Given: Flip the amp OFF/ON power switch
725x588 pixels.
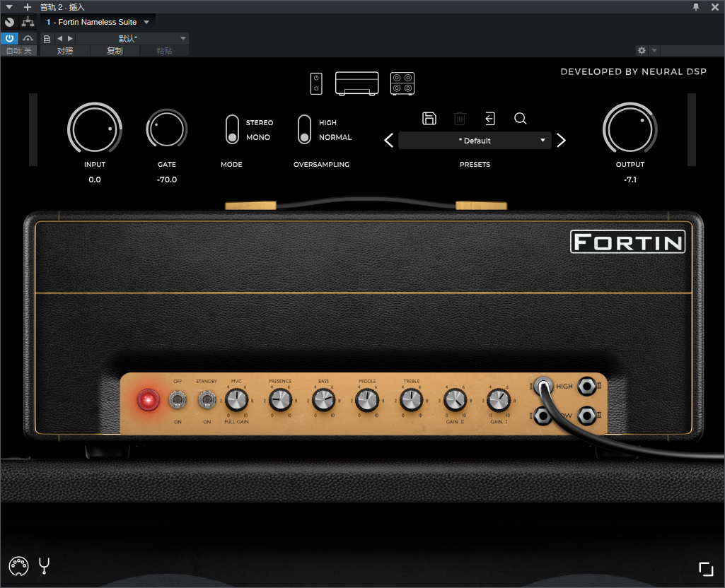Looking at the screenshot, I should (178, 400).
